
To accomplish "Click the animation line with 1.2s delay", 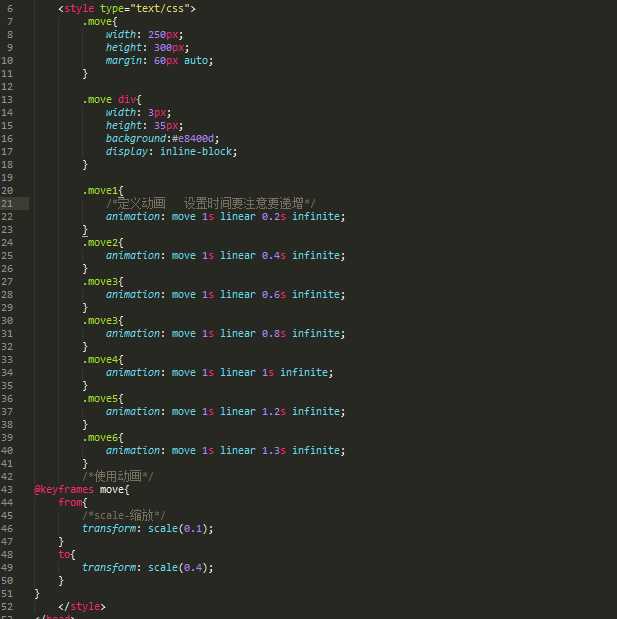I will 225,412.
